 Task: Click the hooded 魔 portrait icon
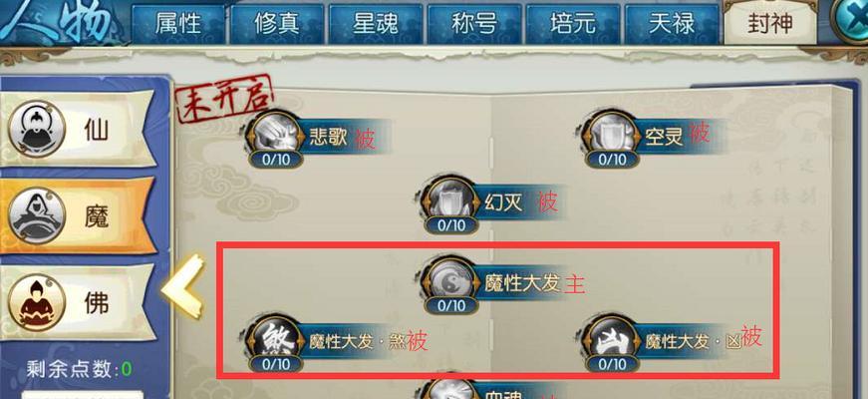(x=37, y=215)
